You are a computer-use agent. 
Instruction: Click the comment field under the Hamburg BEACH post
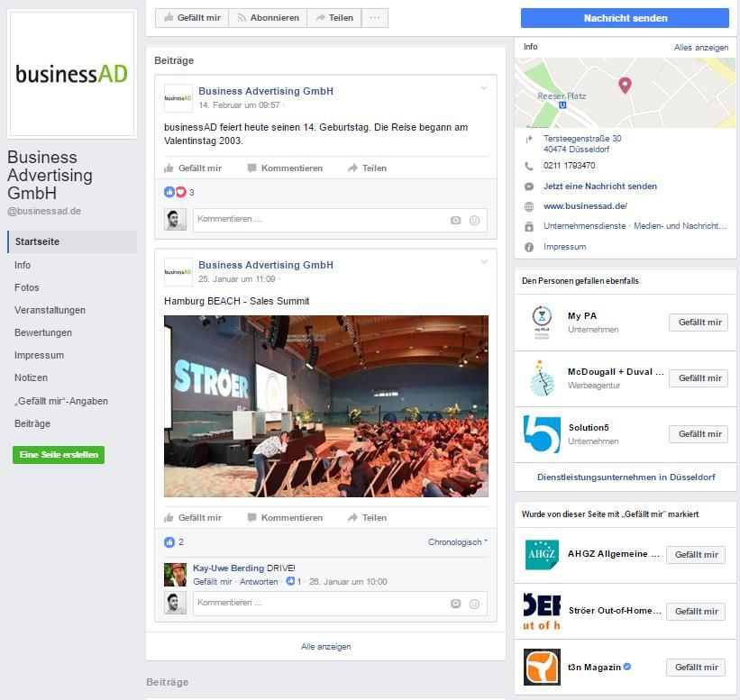tap(340, 604)
